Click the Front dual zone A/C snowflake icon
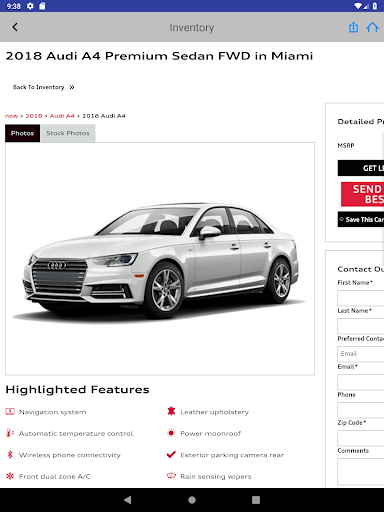The height and width of the screenshot is (512, 384). [x=10, y=476]
